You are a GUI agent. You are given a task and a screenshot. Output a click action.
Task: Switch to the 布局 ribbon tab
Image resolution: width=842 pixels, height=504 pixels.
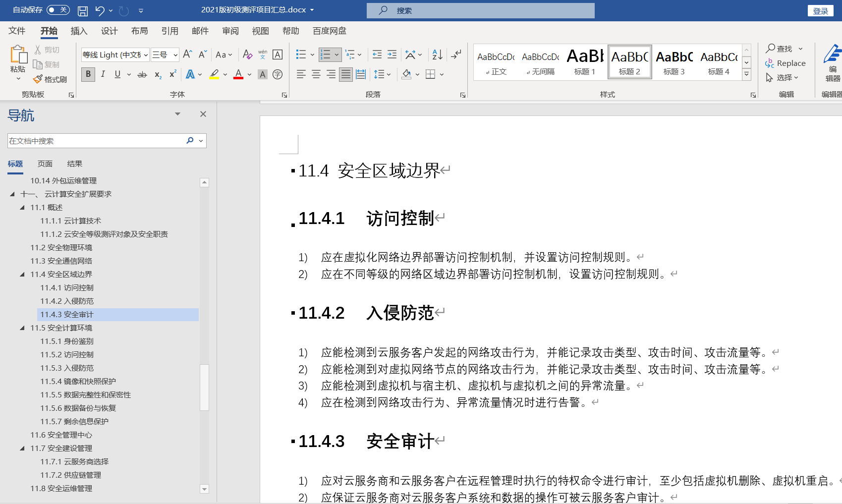point(139,31)
